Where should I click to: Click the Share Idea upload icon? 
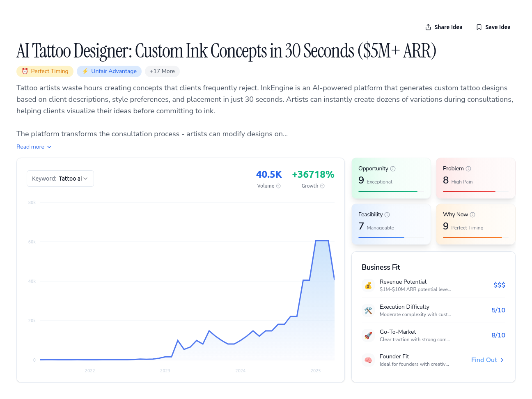click(428, 27)
